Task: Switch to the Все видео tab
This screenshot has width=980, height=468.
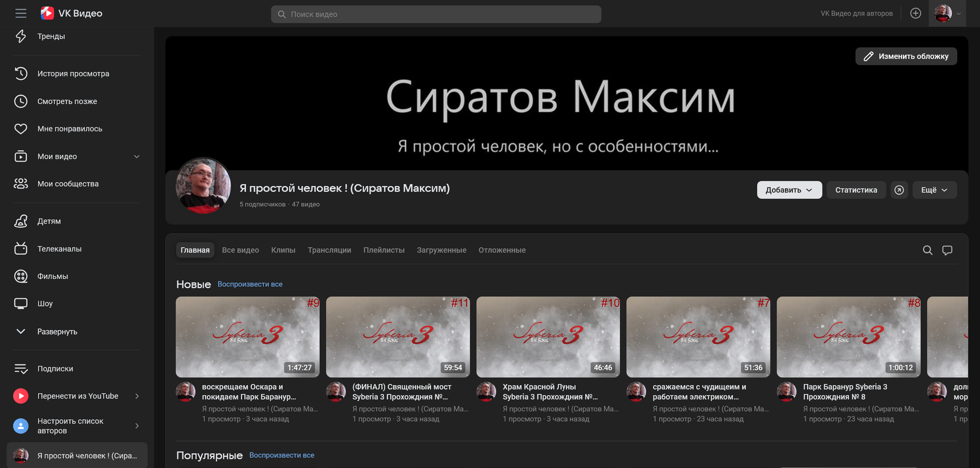Action: [240, 250]
